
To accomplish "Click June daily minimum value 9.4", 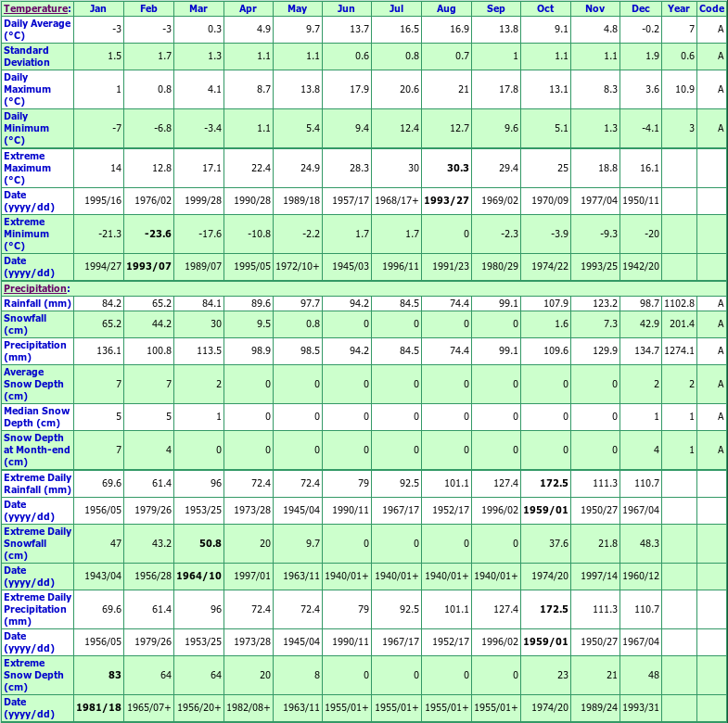I will pos(362,128).
